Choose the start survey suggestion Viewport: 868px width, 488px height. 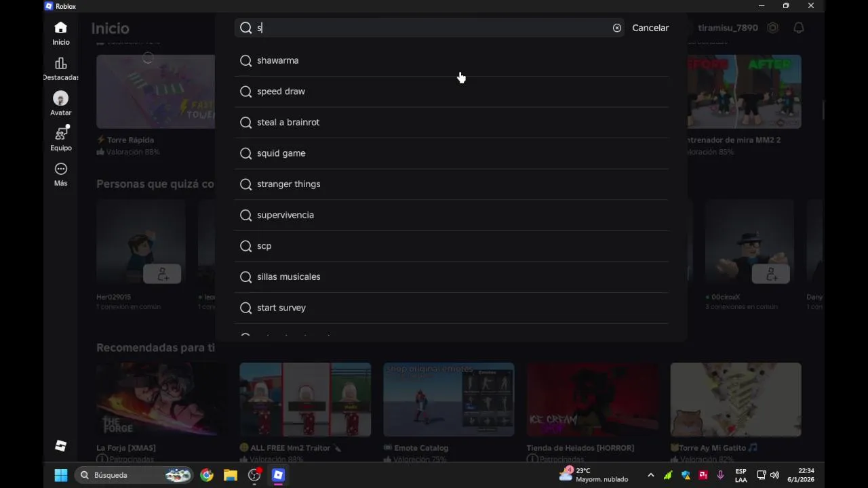click(x=451, y=308)
